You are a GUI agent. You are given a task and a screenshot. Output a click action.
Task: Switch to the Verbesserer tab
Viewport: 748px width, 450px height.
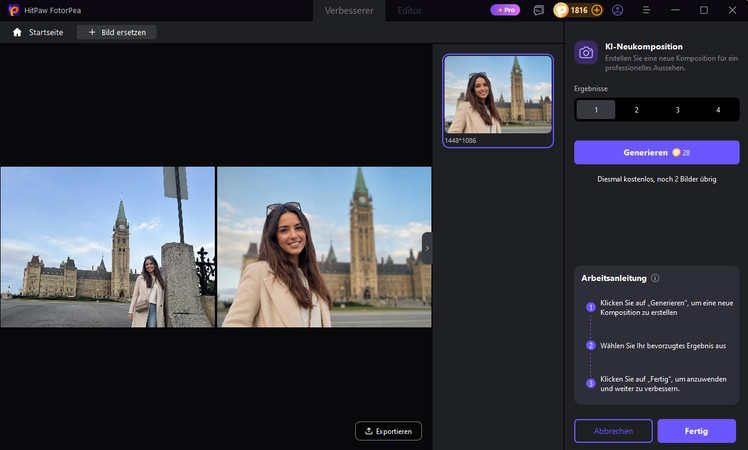(x=349, y=10)
